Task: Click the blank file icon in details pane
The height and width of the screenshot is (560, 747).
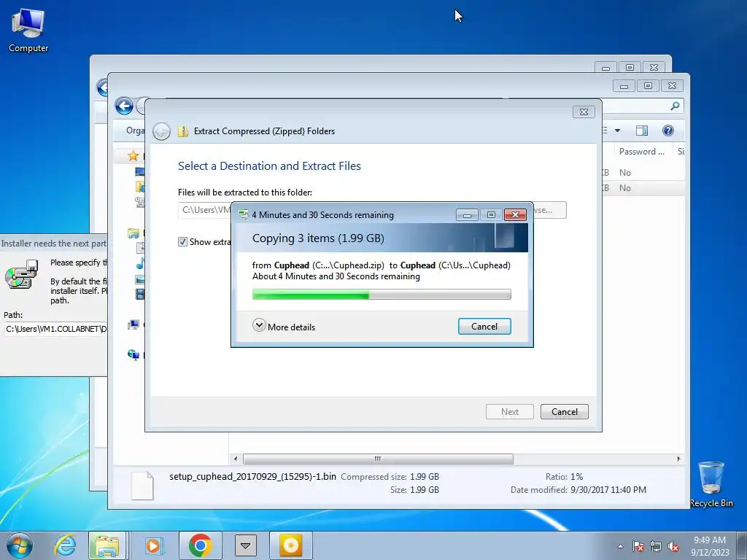Action: (142, 486)
